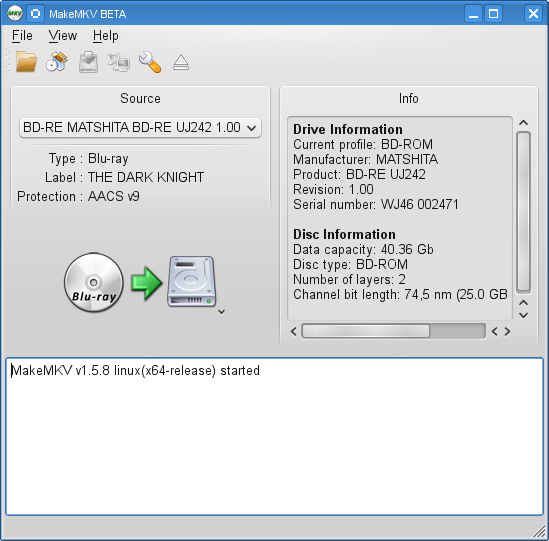Expand the small arrow beside the hard drive
Screen dimensions: 549x541
pos(221,312)
